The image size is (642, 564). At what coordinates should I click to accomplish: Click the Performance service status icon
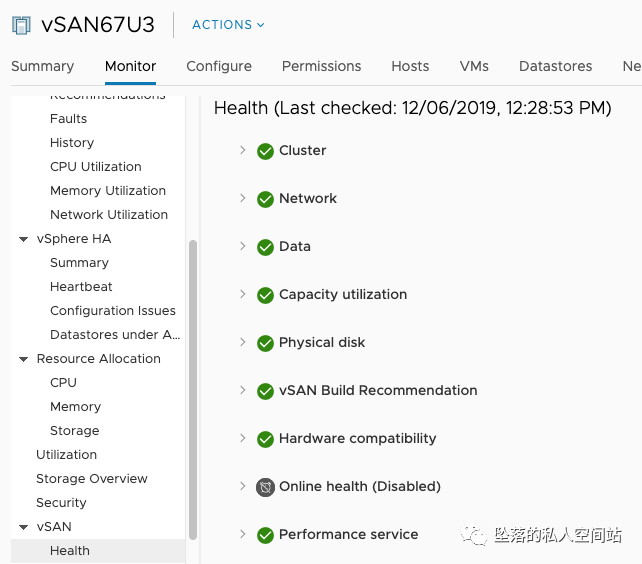pyautogui.click(x=265, y=535)
